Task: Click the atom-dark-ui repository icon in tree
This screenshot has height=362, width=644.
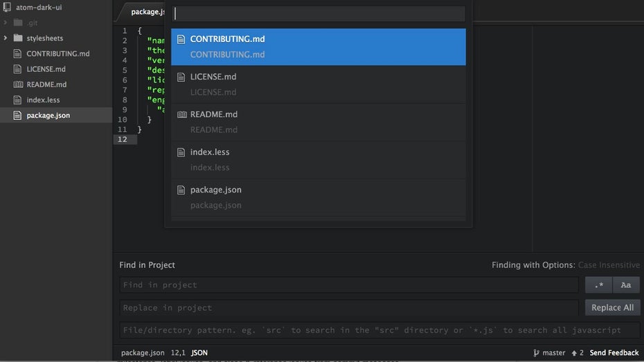Action: pyautogui.click(x=6, y=7)
